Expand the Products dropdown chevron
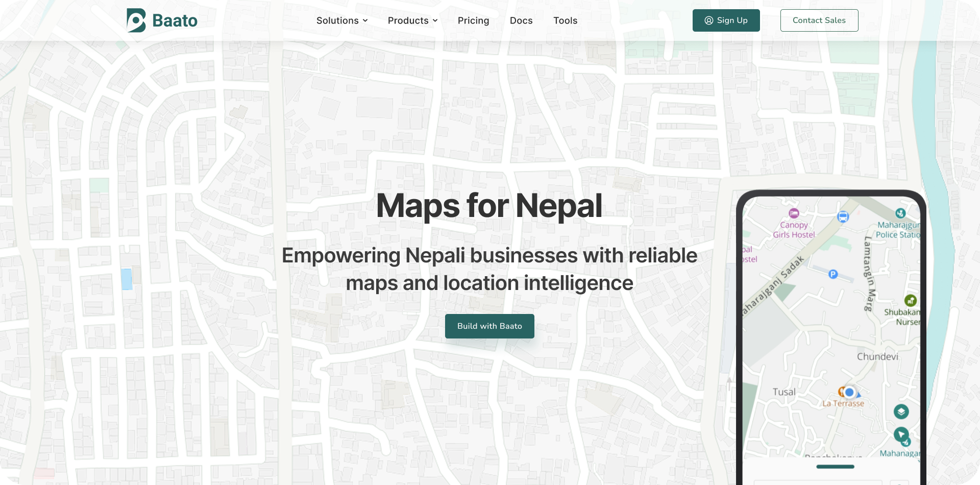 [435, 21]
